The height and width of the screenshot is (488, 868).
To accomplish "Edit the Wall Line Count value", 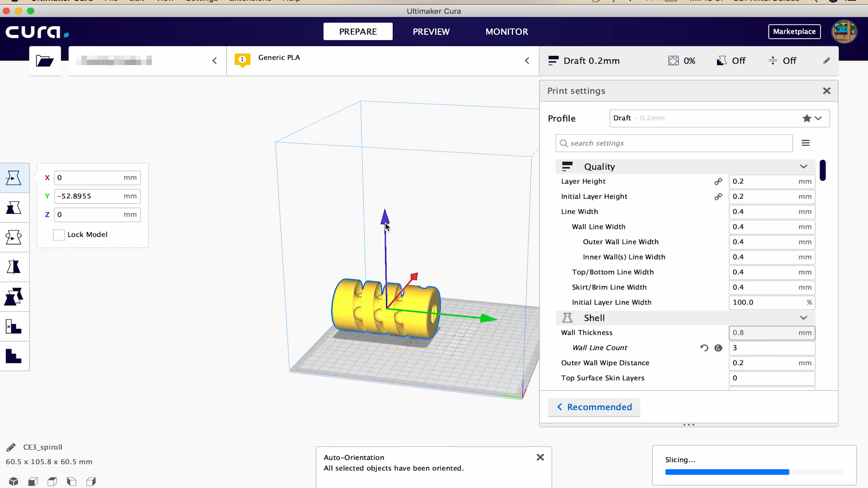I will (x=772, y=348).
